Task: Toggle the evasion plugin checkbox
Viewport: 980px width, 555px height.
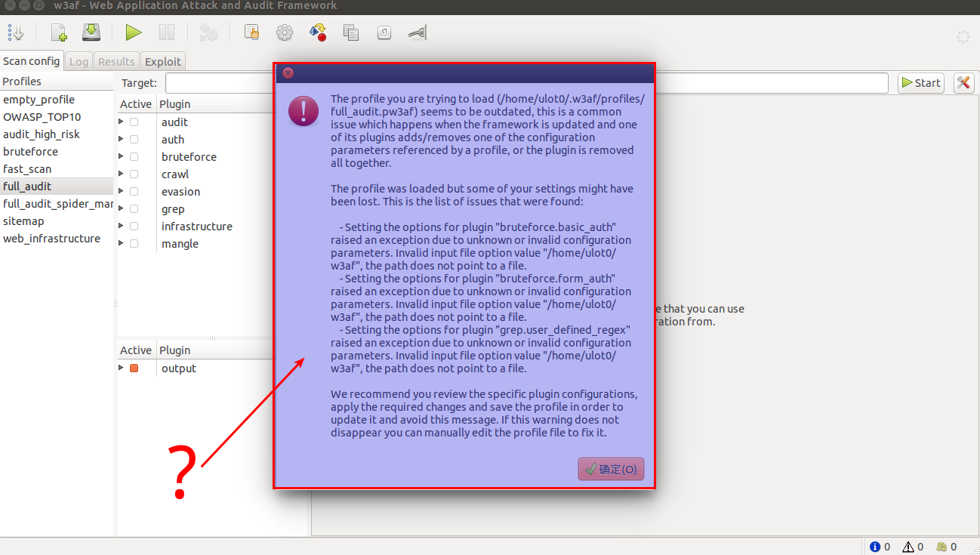Action: (x=134, y=192)
